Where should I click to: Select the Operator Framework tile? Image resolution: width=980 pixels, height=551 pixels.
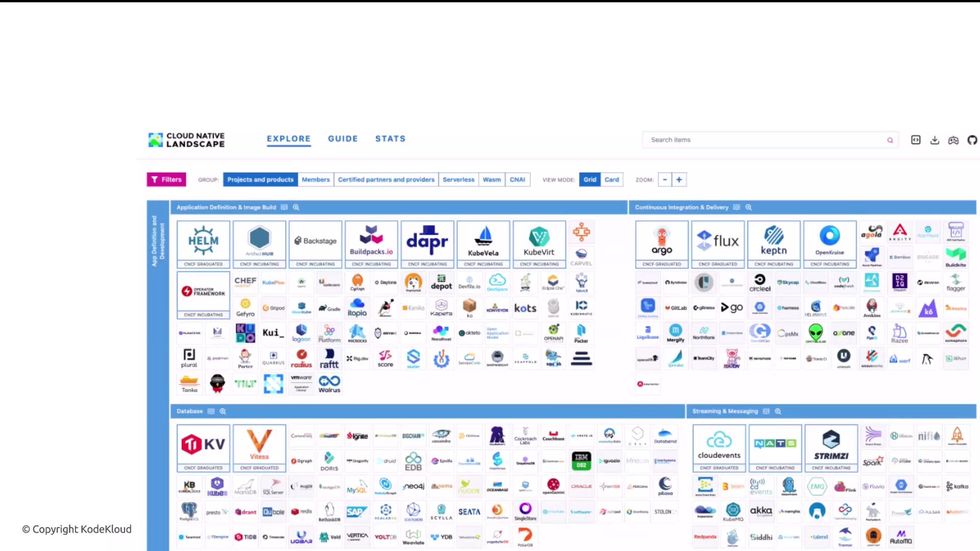pos(203,295)
